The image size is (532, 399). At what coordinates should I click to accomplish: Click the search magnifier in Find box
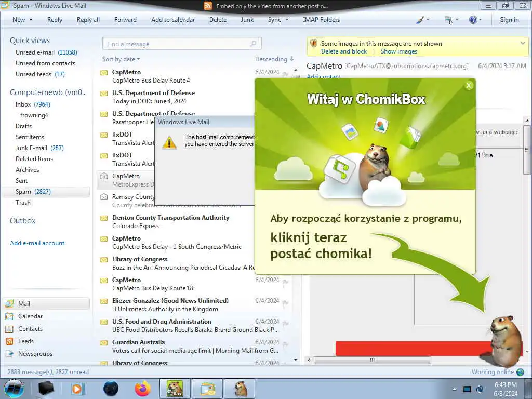(253, 44)
